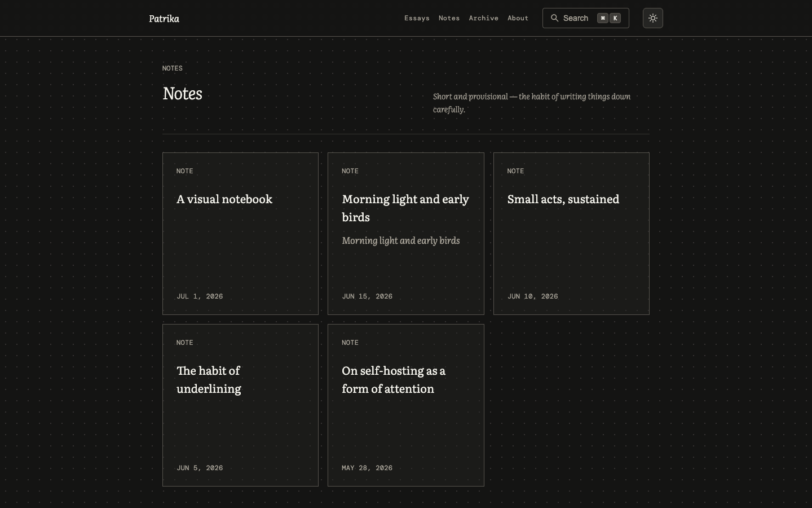Click NOTE label on the 'Morning light' card
Viewport: 812px width, 508px height.
pos(350,171)
